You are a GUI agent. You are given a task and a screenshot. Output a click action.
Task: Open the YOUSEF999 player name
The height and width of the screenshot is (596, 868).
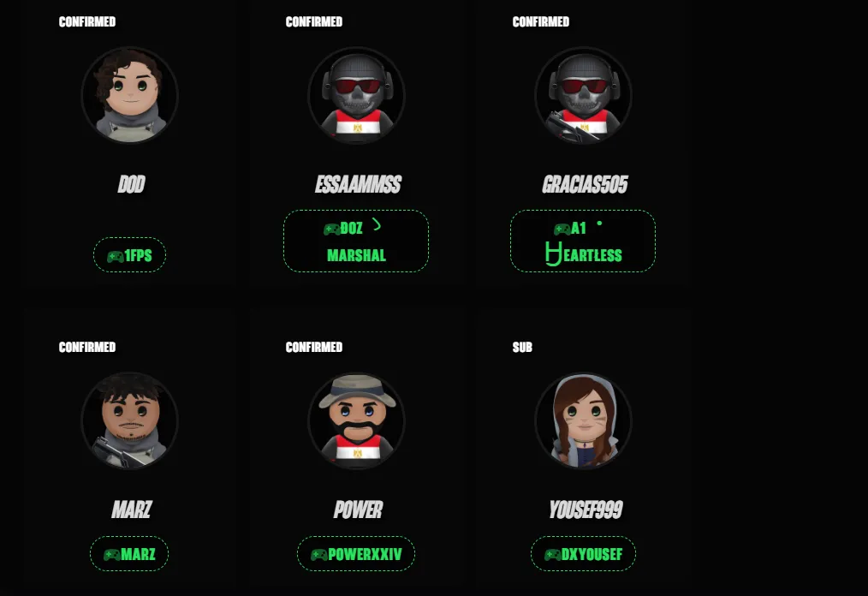point(586,510)
